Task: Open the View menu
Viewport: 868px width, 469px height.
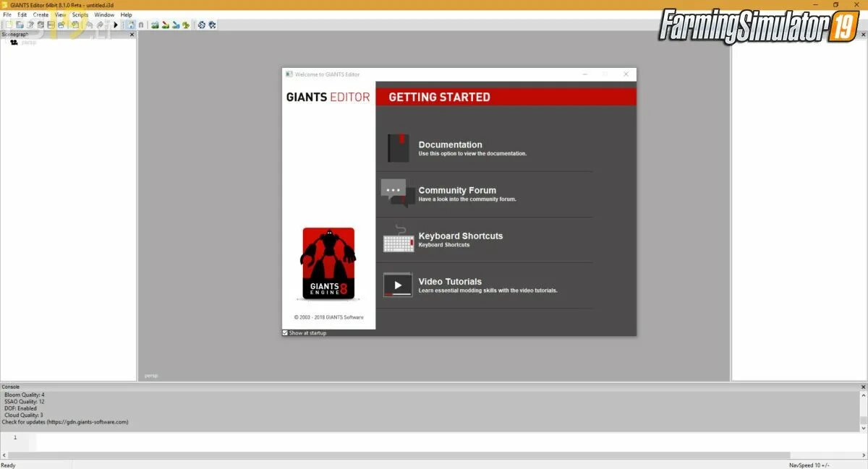Action: click(x=60, y=14)
